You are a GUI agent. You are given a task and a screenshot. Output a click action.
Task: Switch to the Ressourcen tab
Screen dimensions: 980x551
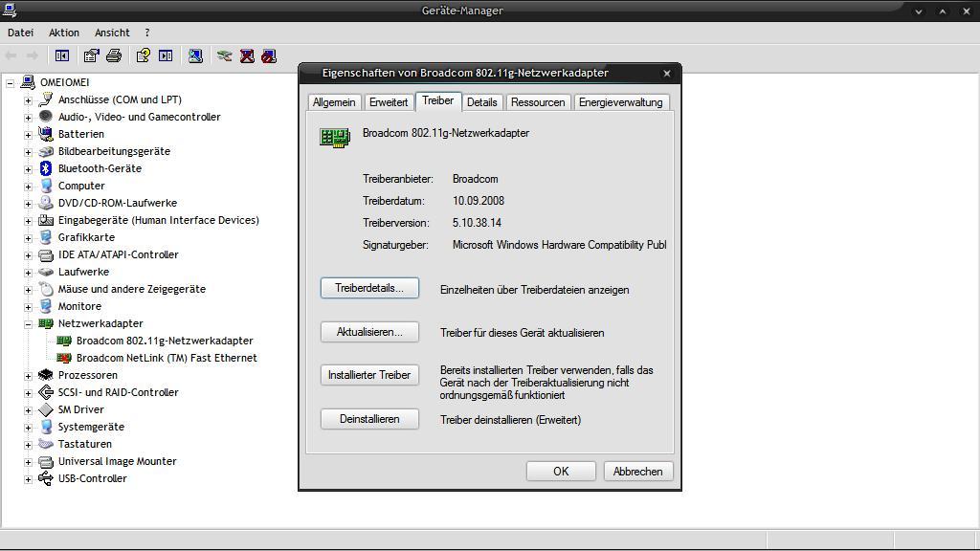click(538, 102)
